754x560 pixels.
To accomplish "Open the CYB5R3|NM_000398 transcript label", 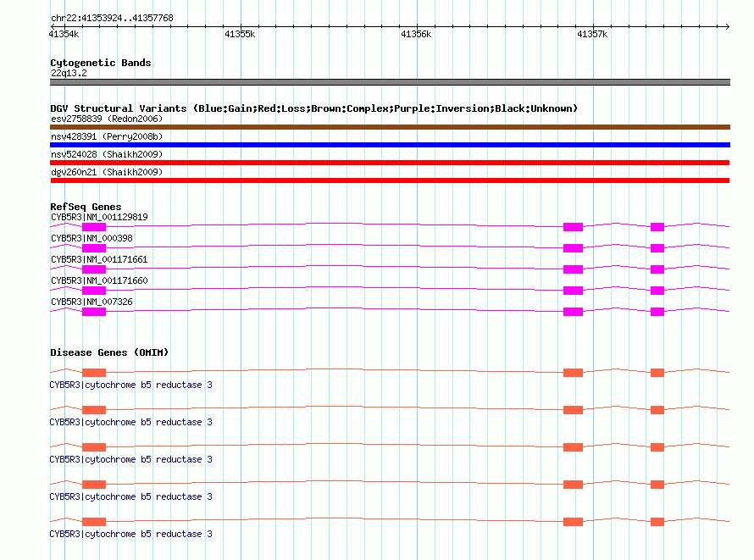I will (x=91, y=238).
